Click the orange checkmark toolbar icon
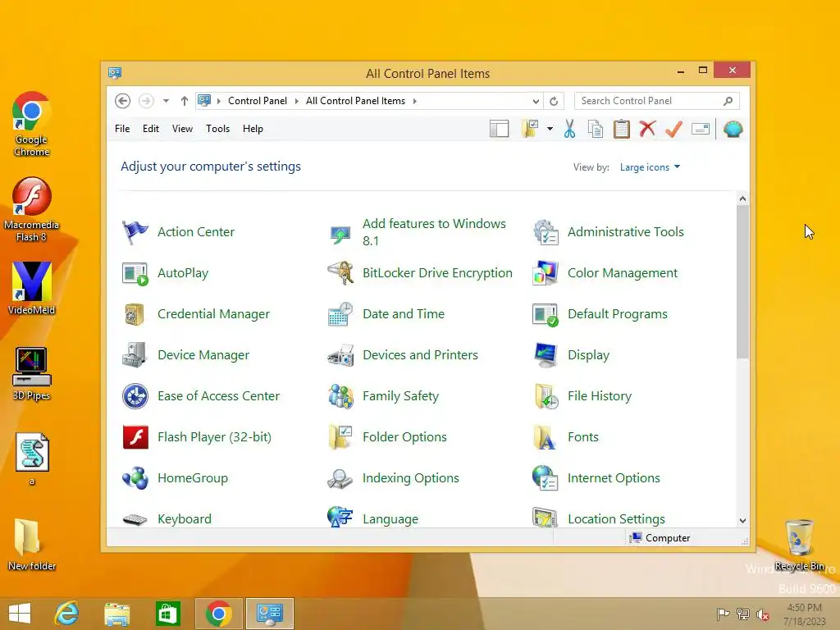840x630 pixels. click(x=674, y=129)
